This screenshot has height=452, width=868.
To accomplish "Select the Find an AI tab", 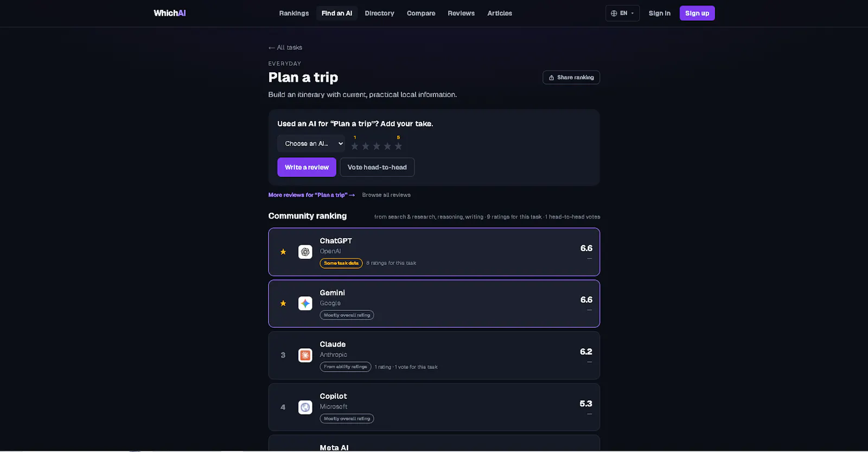I will [337, 13].
